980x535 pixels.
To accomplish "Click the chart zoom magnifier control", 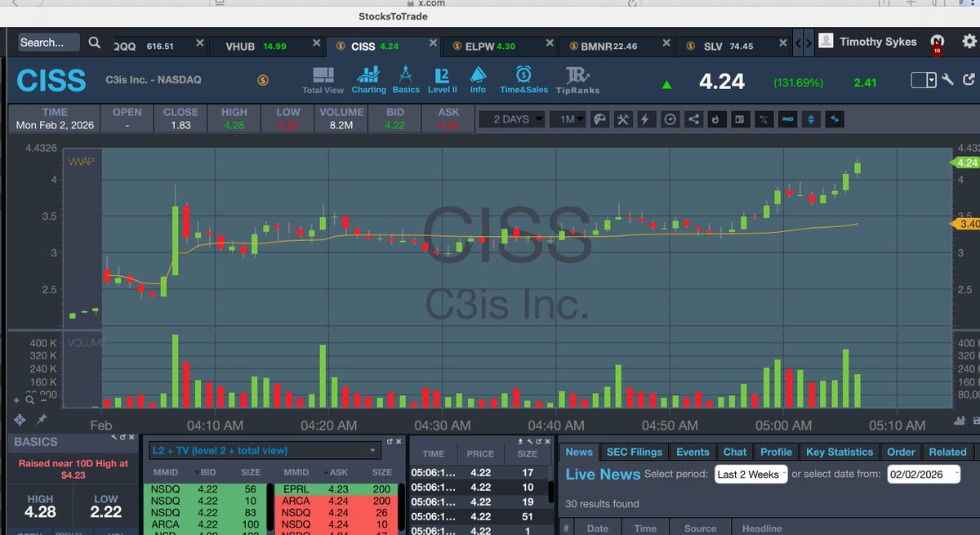I will click(29, 399).
